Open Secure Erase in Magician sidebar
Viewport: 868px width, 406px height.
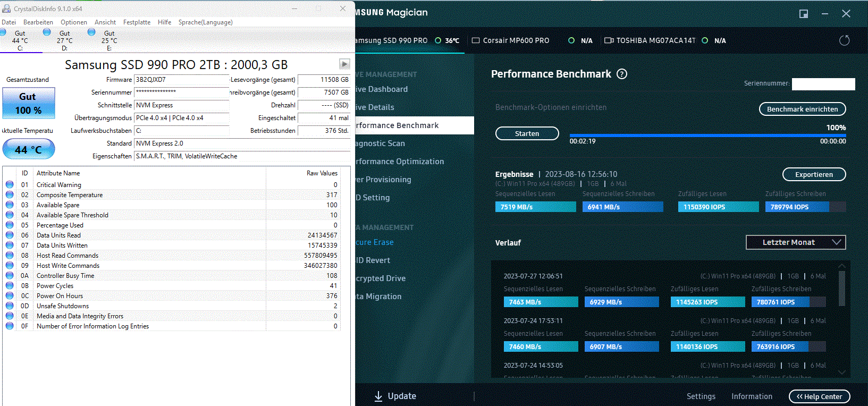tap(375, 242)
